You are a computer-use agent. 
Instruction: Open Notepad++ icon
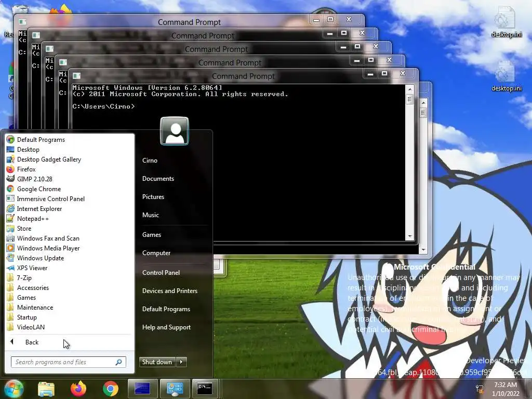[10, 219]
